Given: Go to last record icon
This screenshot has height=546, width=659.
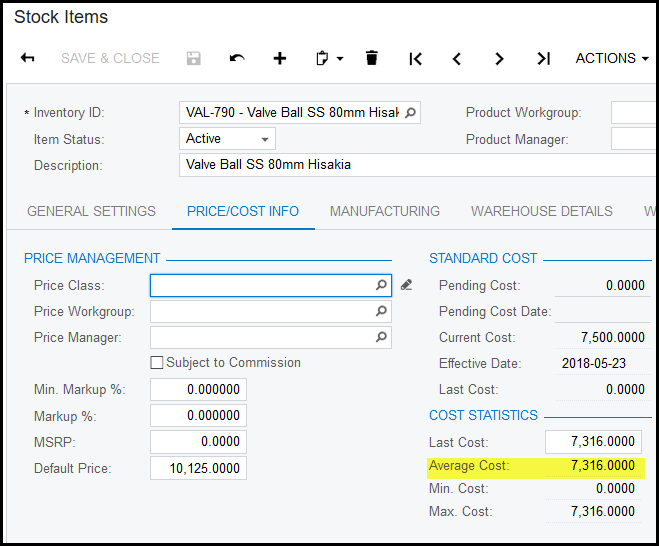Looking at the screenshot, I should [543, 58].
